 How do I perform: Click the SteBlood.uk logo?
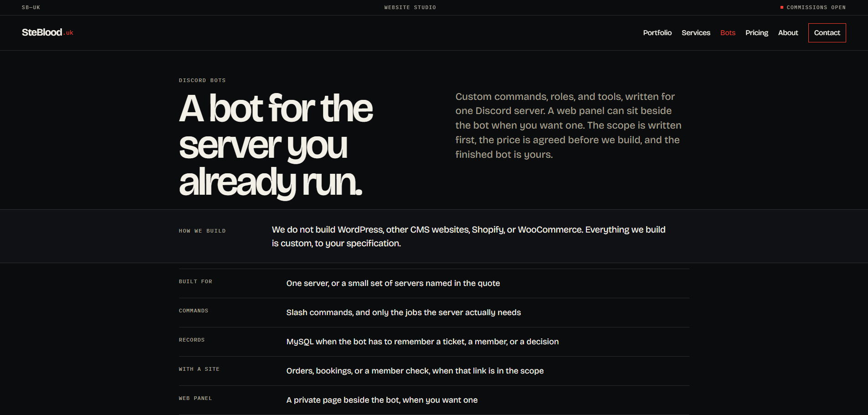pyautogui.click(x=47, y=32)
